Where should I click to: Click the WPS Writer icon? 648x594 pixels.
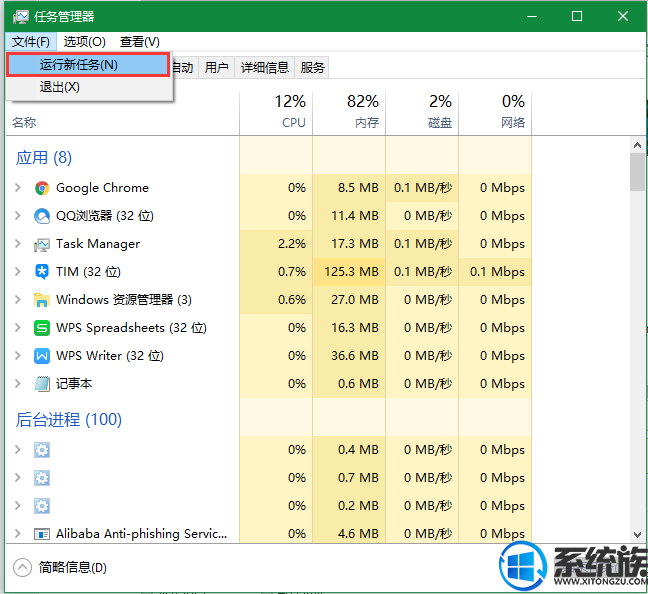(42, 356)
